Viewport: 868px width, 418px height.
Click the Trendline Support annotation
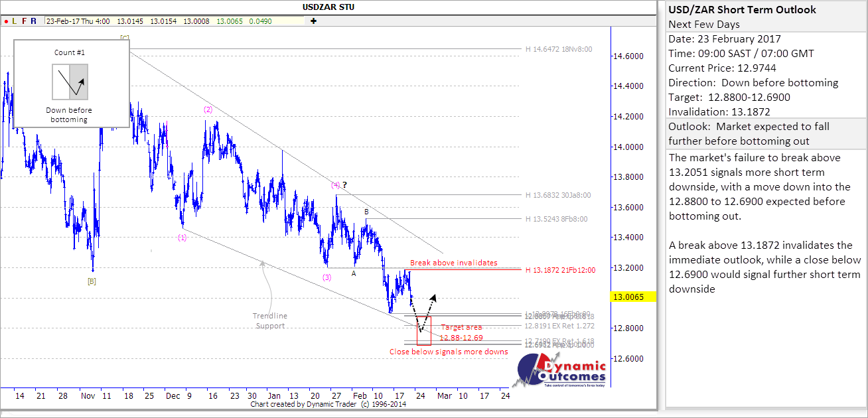click(x=269, y=320)
